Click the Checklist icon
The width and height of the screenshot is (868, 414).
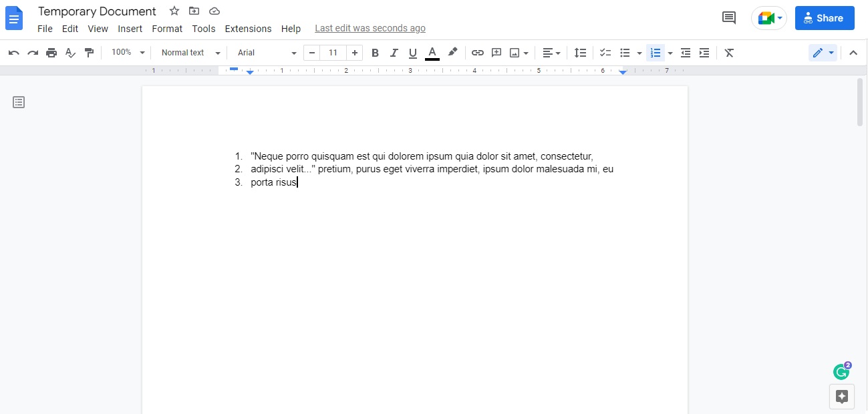(x=605, y=53)
